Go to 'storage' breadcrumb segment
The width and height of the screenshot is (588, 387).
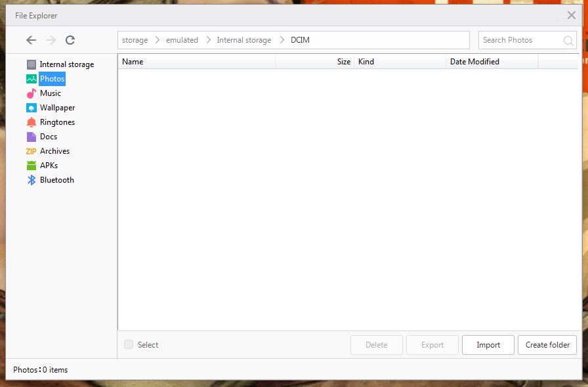click(x=135, y=40)
